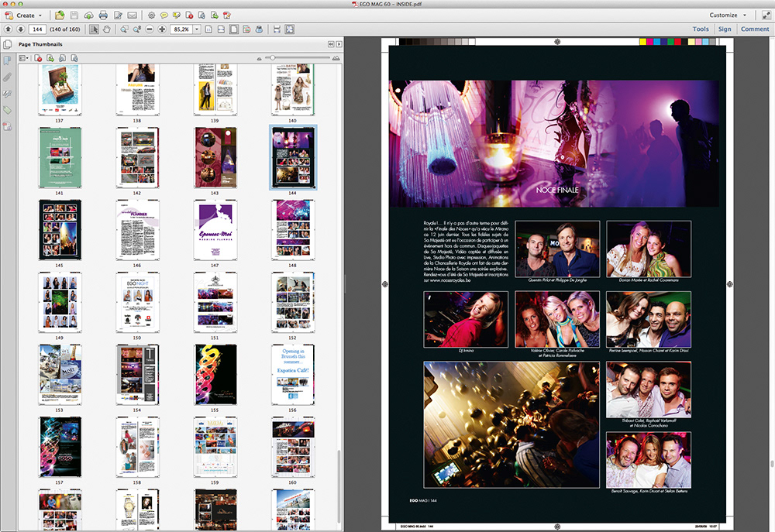
Task: Click the Delete pages icon in top toolbar
Action: [189, 15]
